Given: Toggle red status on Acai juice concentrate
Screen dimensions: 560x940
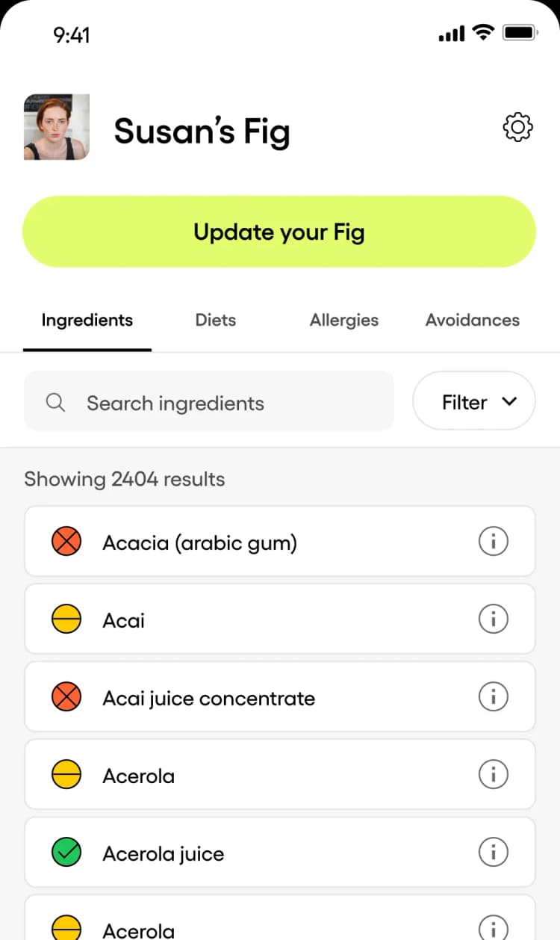Looking at the screenshot, I should (x=66, y=697).
